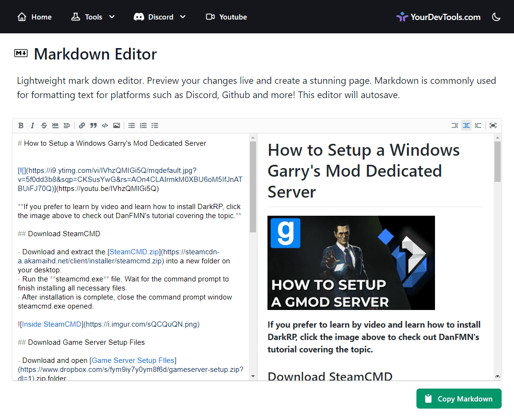Apply italic formatting
The image size is (514, 420).
tap(32, 125)
